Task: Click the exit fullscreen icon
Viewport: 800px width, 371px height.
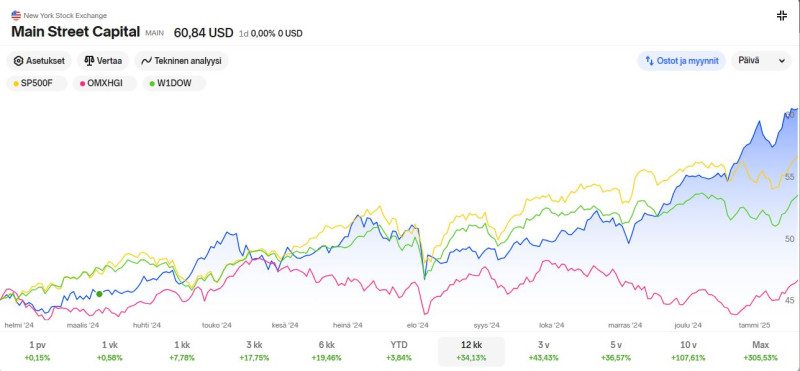Action: point(782,15)
